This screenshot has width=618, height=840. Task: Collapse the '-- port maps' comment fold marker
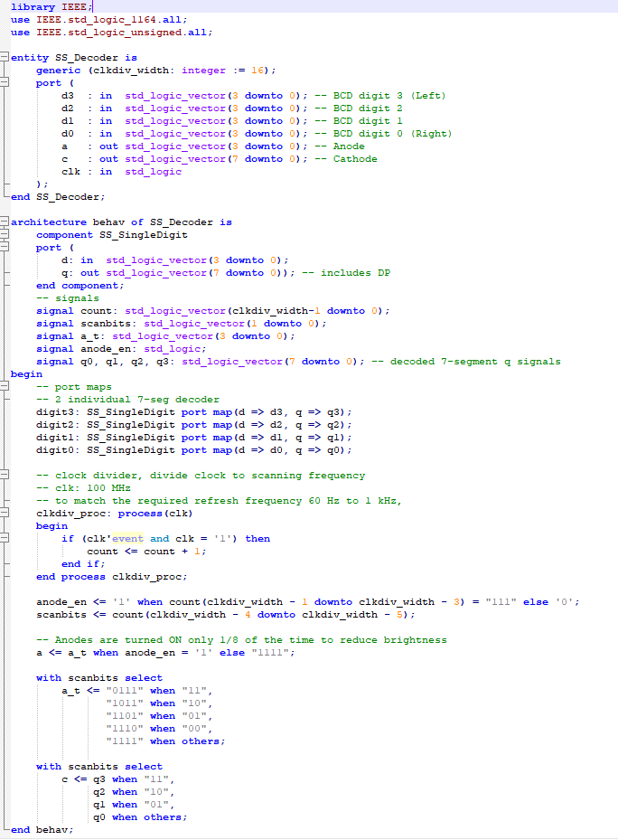click(x=4, y=386)
